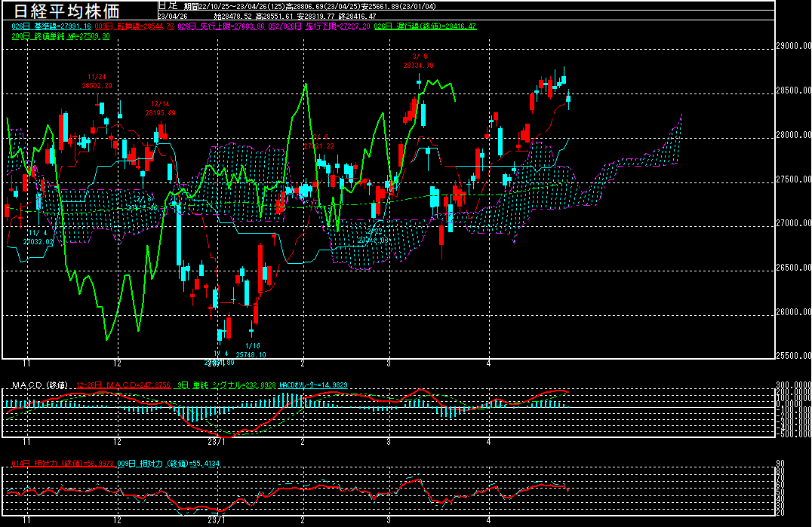Click the MACD (終値) panel title
812x527 pixels.
(40, 385)
